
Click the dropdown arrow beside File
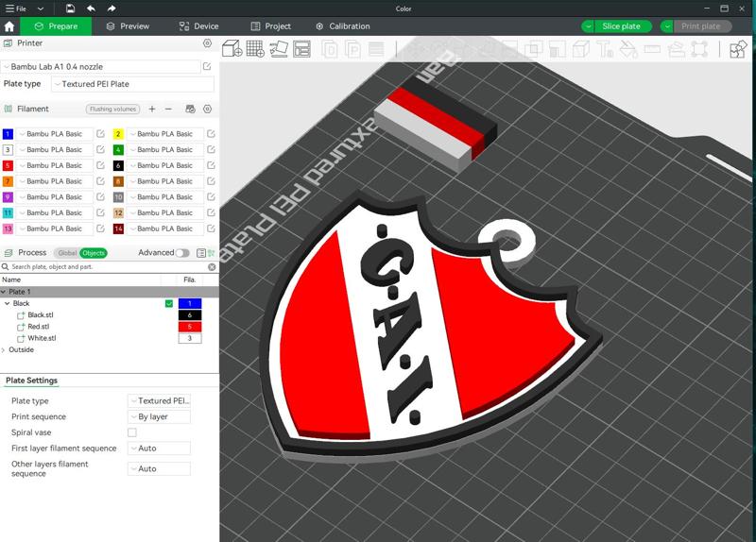(x=41, y=8)
